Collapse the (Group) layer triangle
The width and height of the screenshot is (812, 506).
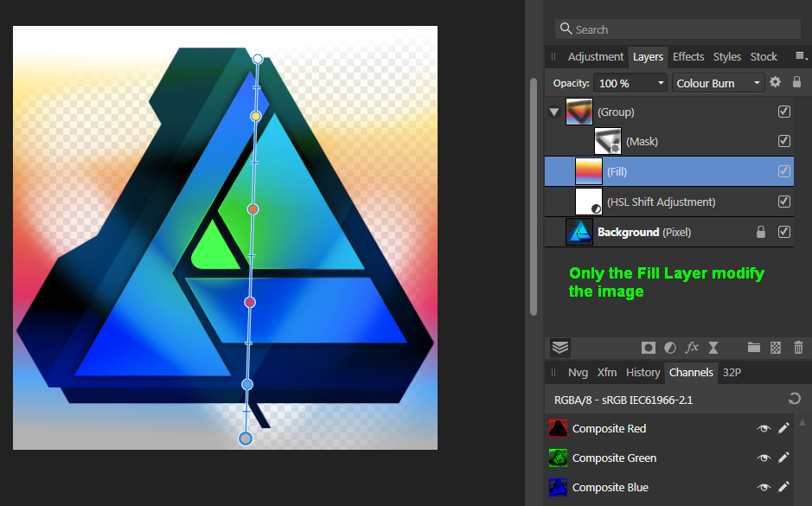click(x=554, y=112)
